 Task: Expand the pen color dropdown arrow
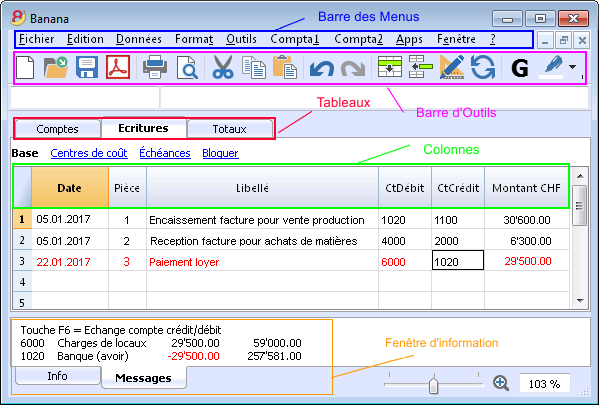(572, 67)
